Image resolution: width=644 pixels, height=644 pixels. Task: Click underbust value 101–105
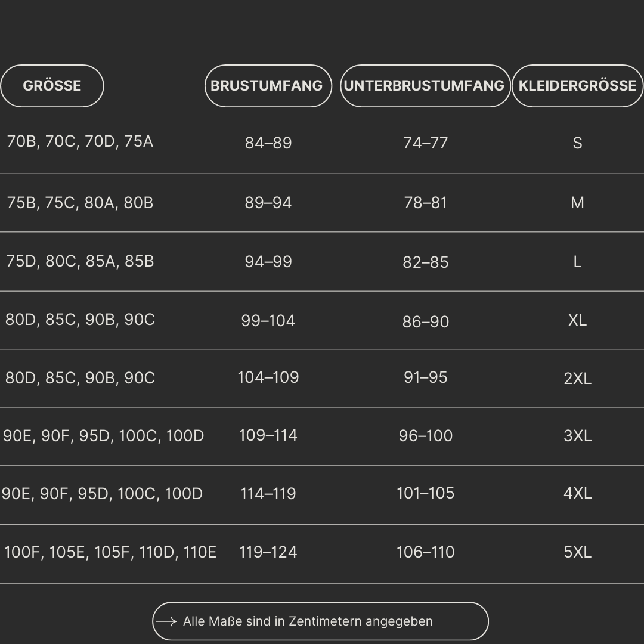(x=426, y=493)
